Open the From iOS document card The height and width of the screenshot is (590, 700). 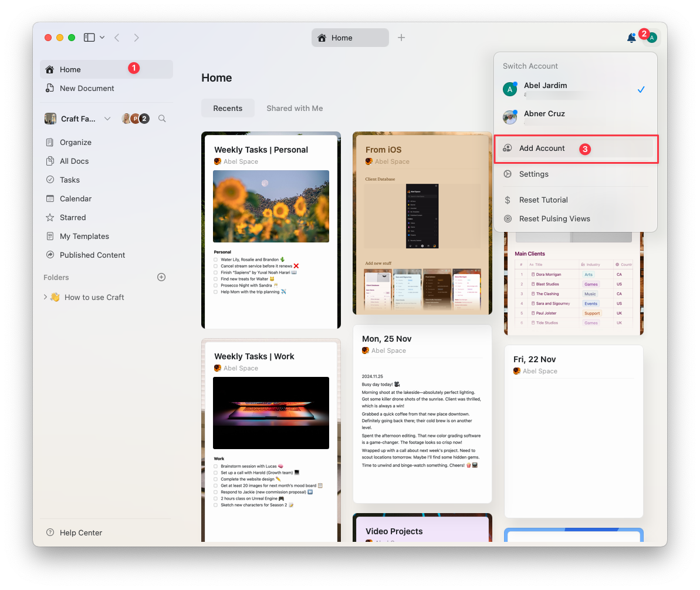pos(422,223)
